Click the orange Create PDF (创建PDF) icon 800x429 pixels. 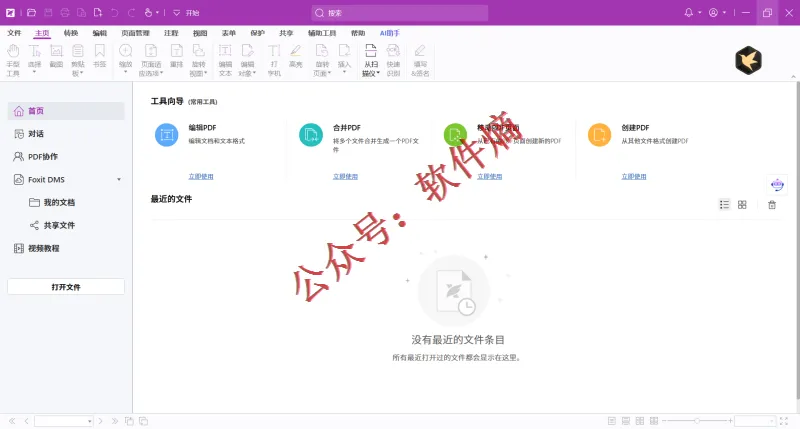(599, 135)
